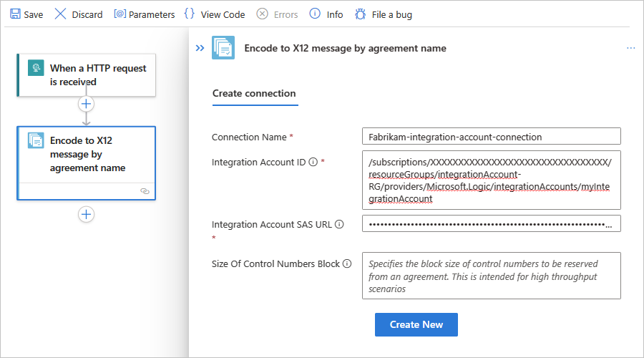Click the File a bug icon
The height and width of the screenshot is (358, 644).
click(x=361, y=14)
